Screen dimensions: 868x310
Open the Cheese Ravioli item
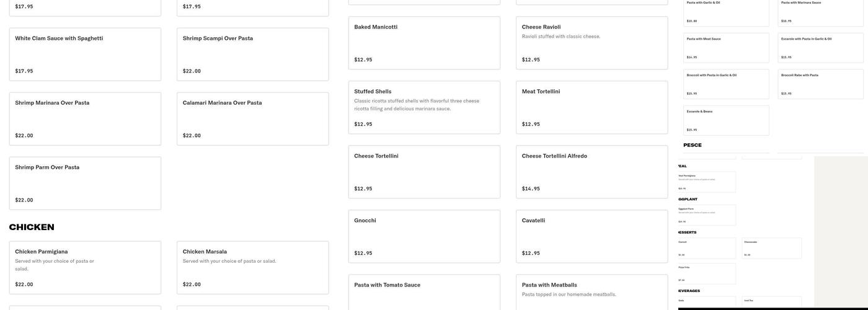click(591, 43)
